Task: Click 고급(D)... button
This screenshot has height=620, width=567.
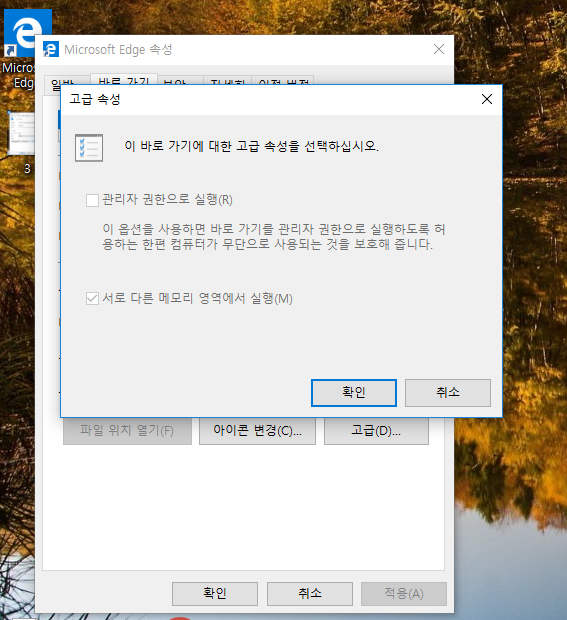Action: 376,431
